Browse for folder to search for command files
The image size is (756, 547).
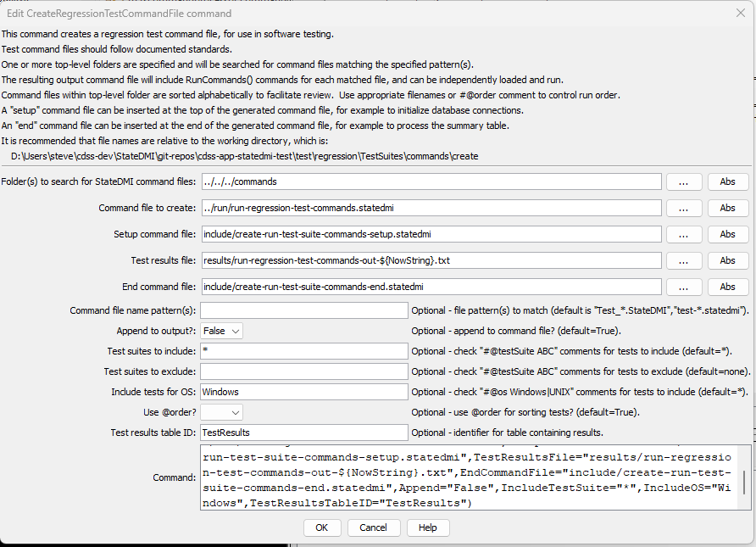pyautogui.click(x=684, y=181)
